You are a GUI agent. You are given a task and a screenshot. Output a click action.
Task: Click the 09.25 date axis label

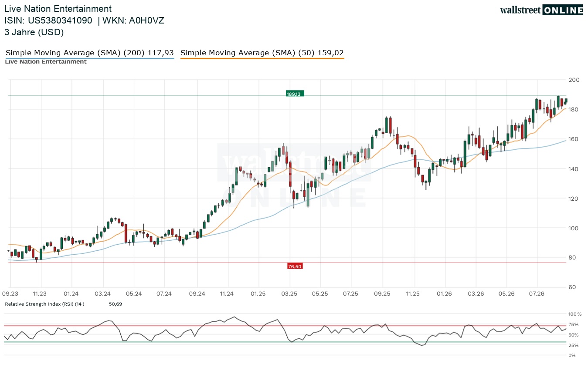click(x=382, y=294)
